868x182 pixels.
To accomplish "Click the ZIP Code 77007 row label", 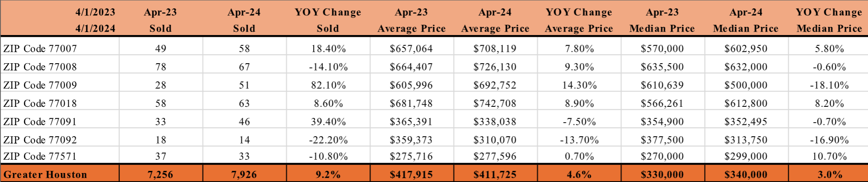I will [40, 49].
